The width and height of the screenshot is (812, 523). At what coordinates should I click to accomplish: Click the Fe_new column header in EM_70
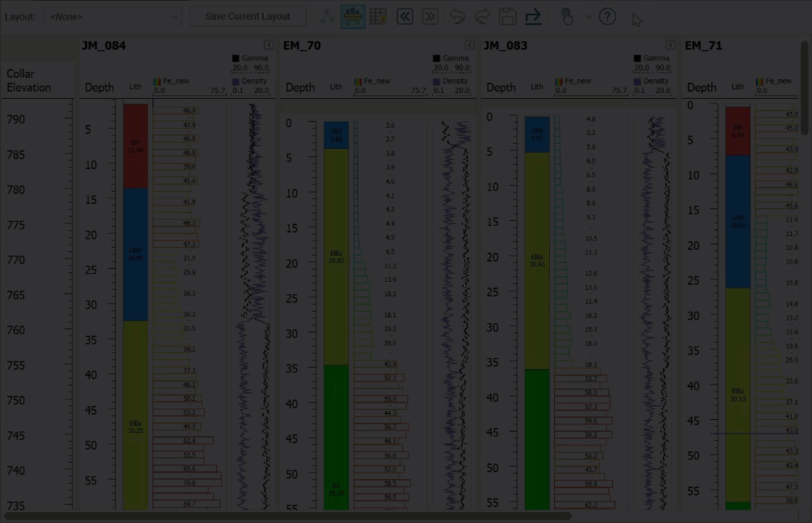click(x=376, y=81)
